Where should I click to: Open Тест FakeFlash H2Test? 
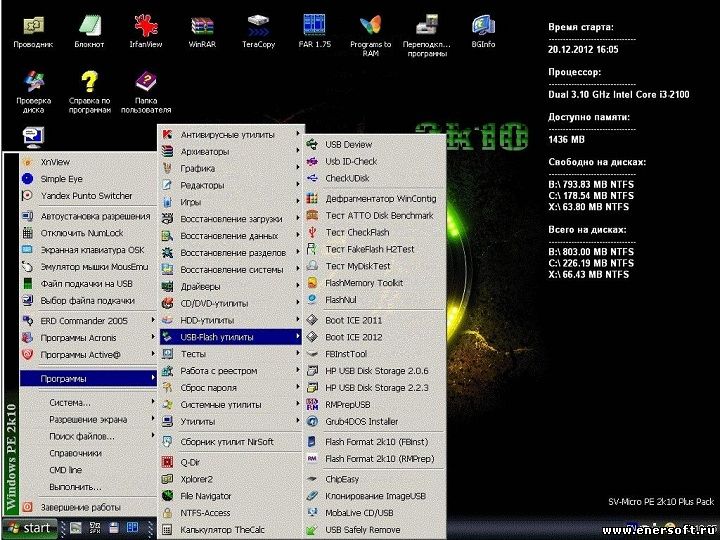click(x=375, y=249)
